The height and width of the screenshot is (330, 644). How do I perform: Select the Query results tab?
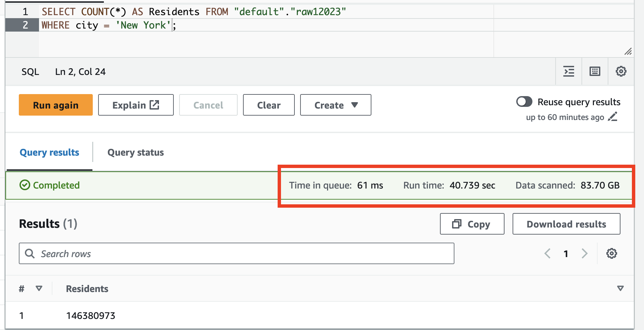point(49,152)
